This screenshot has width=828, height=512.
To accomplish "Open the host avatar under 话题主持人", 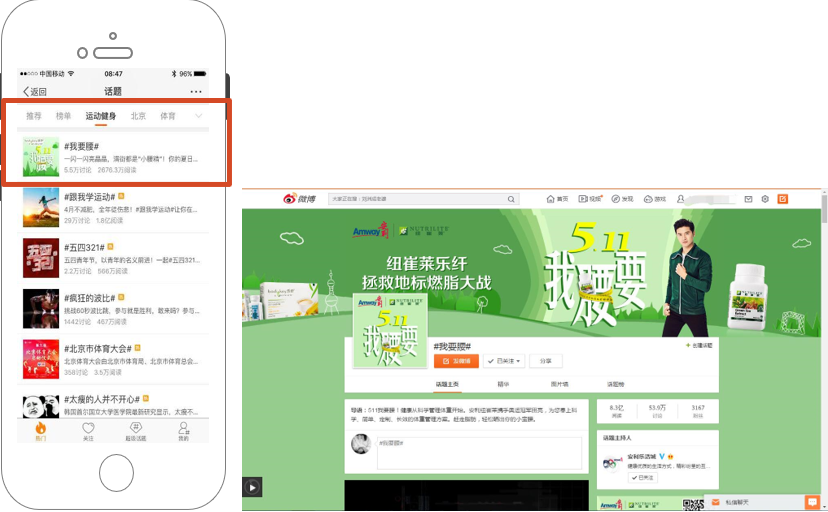I will click(613, 464).
